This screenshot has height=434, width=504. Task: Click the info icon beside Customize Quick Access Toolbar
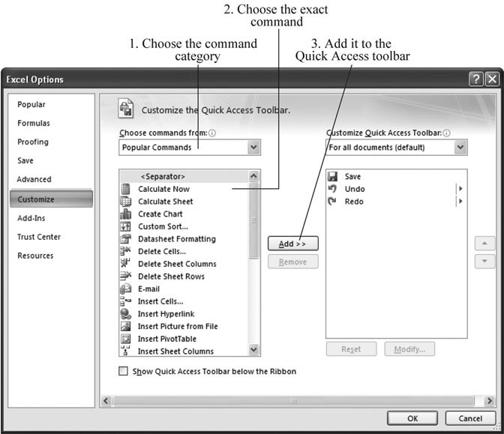coord(446,133)
